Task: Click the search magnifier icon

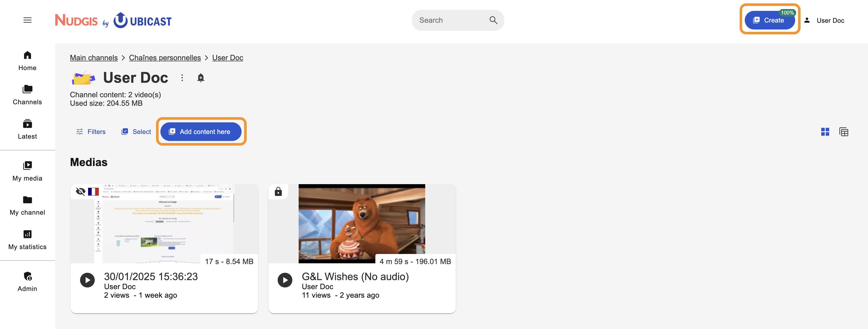Action: [493, 20]
